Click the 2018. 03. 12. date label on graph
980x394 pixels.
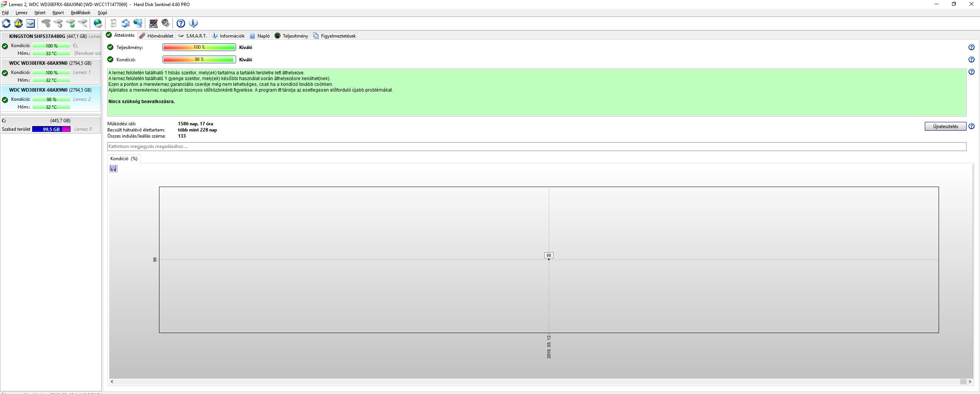click(549, 346)
